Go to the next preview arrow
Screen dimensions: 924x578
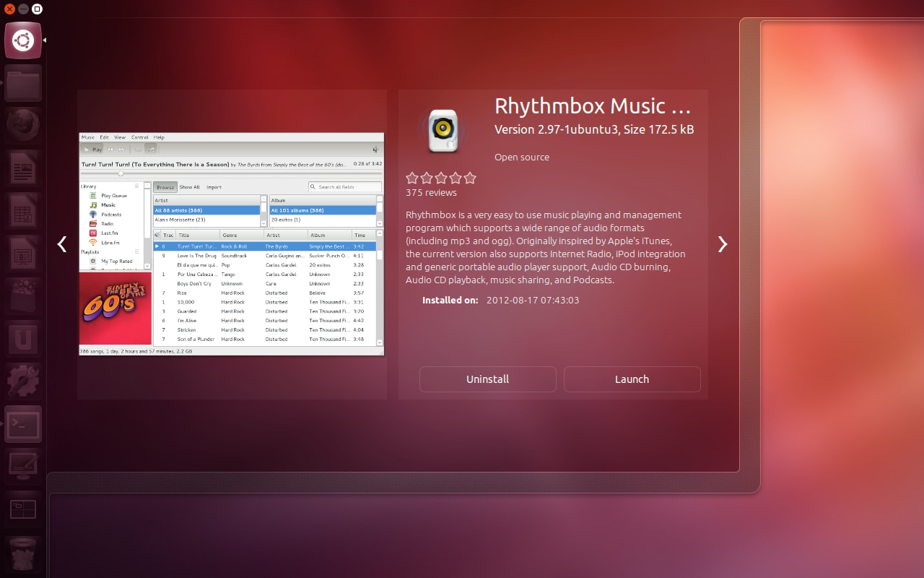pyautogui.click(x=723, y=244)
